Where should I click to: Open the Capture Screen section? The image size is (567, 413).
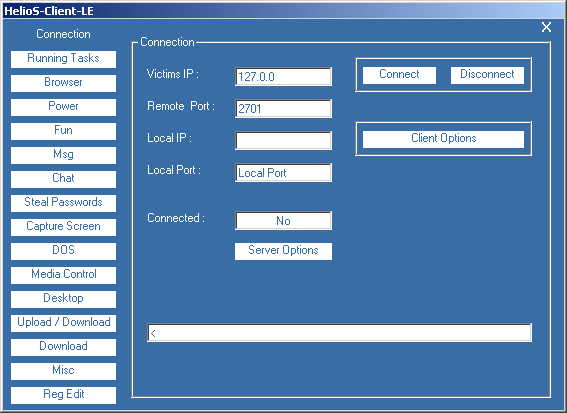click(63, 227)
